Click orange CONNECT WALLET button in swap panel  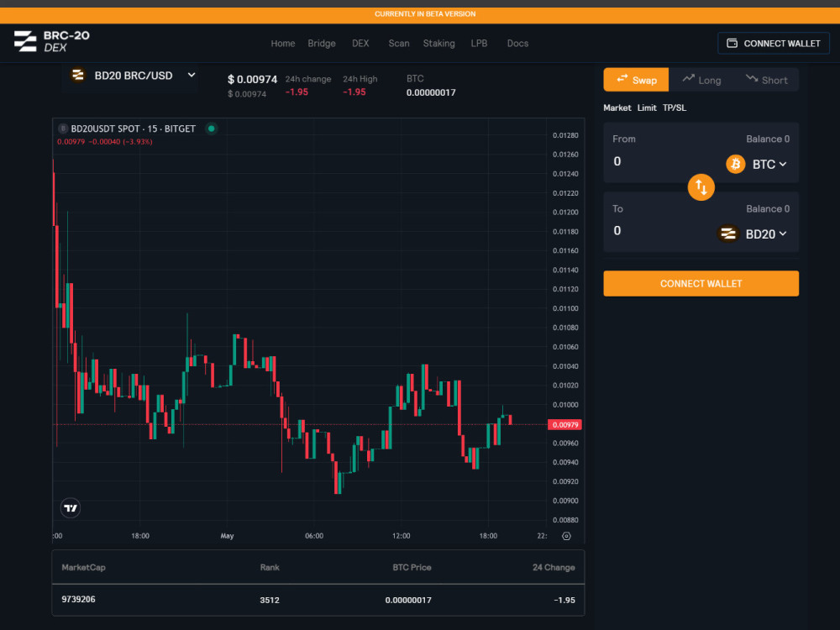pos(701,283)
